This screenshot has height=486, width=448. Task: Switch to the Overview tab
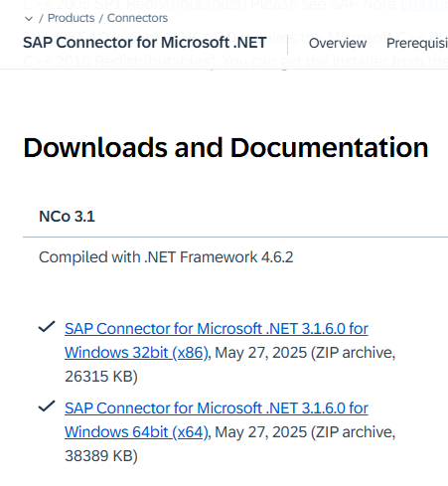pos(338,43)
